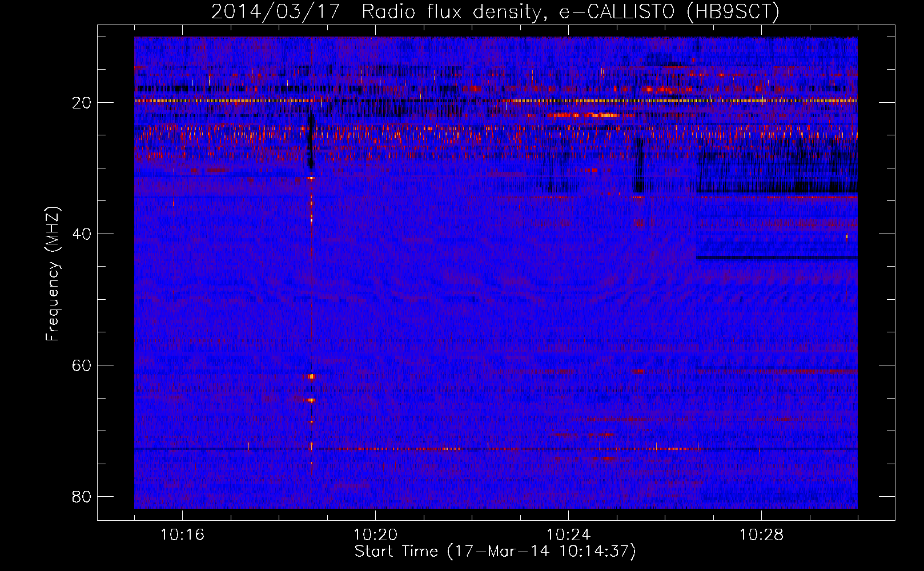Click the 'Start Time (17-Mar-14 10:14:37)' label
This screenshot has height=571, width=924.
(495, 552)
